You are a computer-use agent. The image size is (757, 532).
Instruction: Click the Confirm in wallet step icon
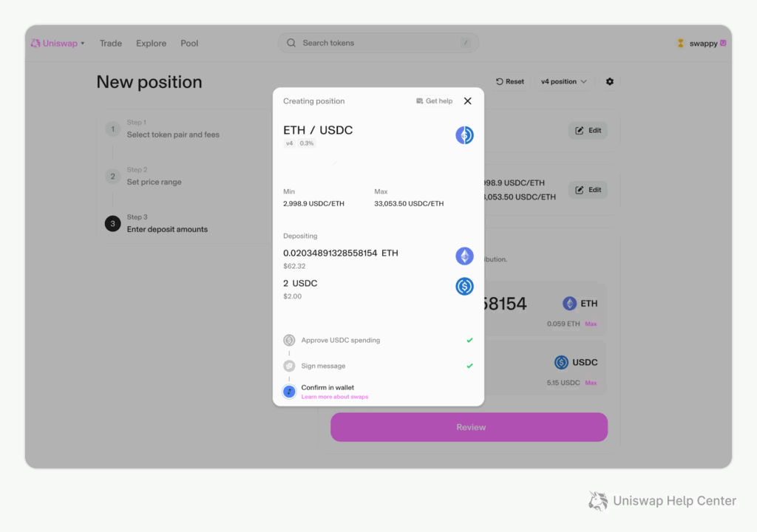[289, 392]
